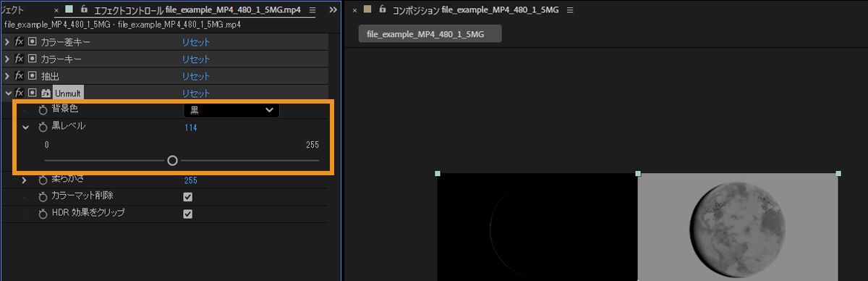
Task: Expand the 抽出 effect properties
Action: pyautogui.click(x=7, y=76)
